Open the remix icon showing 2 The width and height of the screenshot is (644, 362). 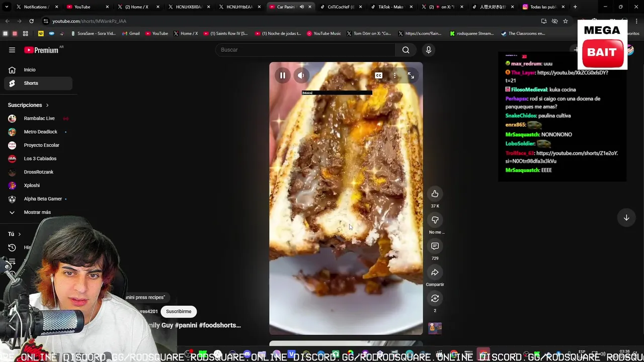pyautogui.click(x=435, y=298)
